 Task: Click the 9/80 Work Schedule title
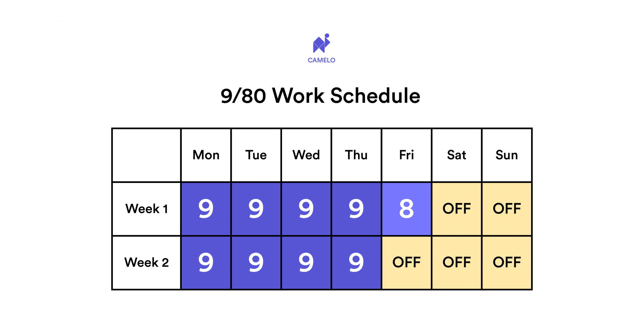coord(320,96)
